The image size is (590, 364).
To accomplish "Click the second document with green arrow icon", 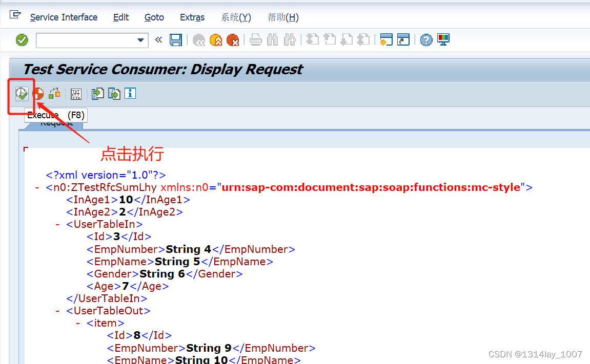I will coord(114,93).
